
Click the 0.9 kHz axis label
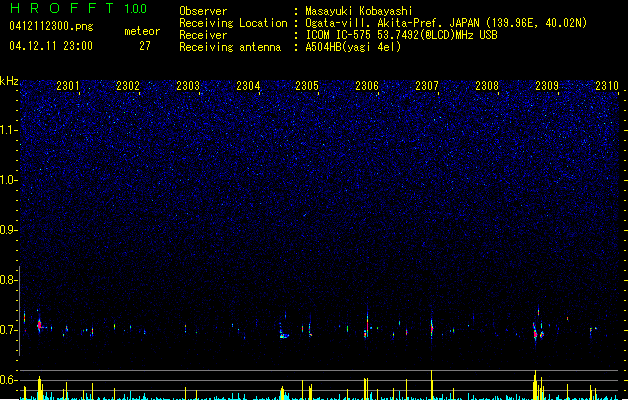tap(9, 230)
